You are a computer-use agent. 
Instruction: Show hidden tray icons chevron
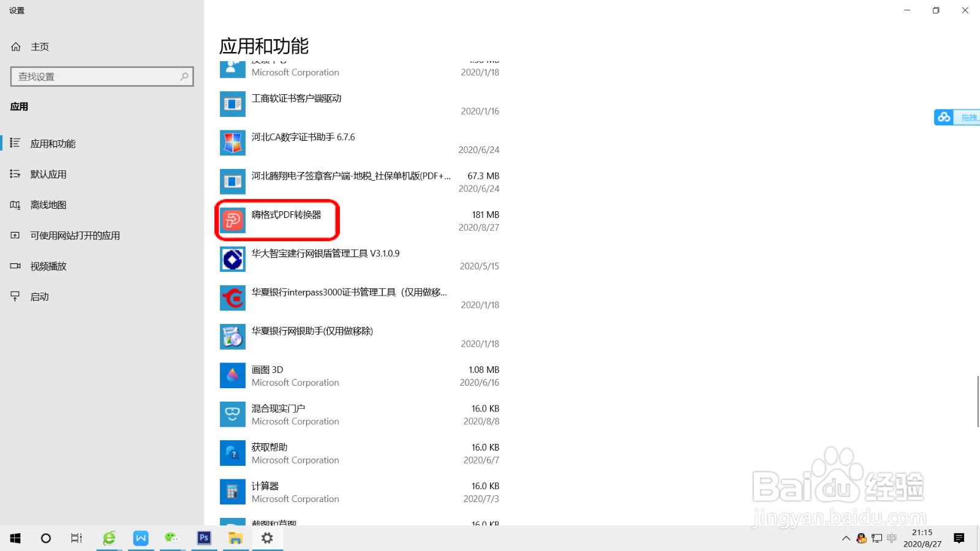pyautogui.click(x=846, y=538)
